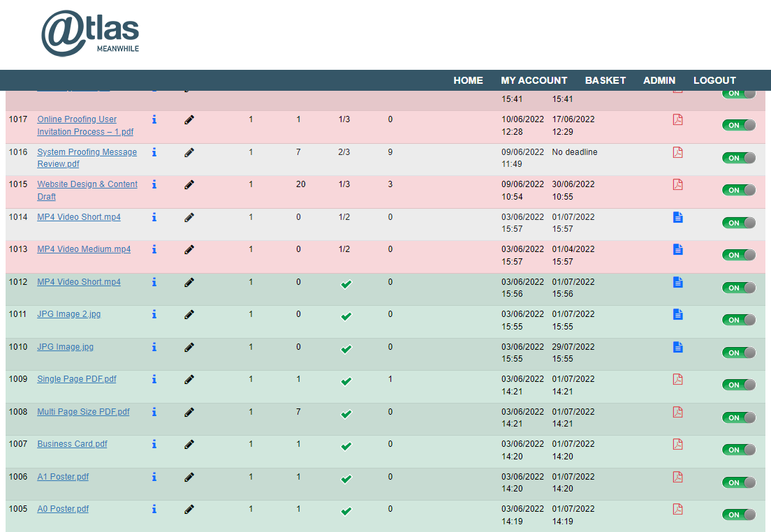Click the info icon for MP4 Video Medium.mp4
Screen dimensions: 771x532
[154, 249]
